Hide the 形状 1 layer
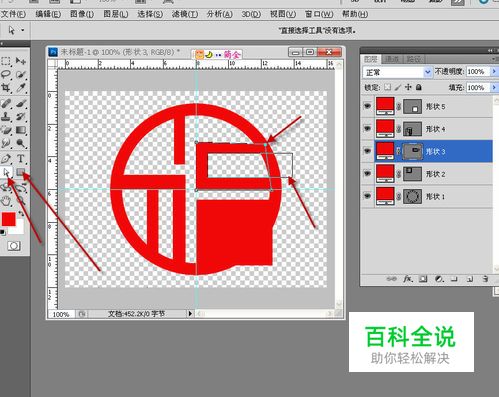Viewport: 499px width, 397px height. pos(367,196)
